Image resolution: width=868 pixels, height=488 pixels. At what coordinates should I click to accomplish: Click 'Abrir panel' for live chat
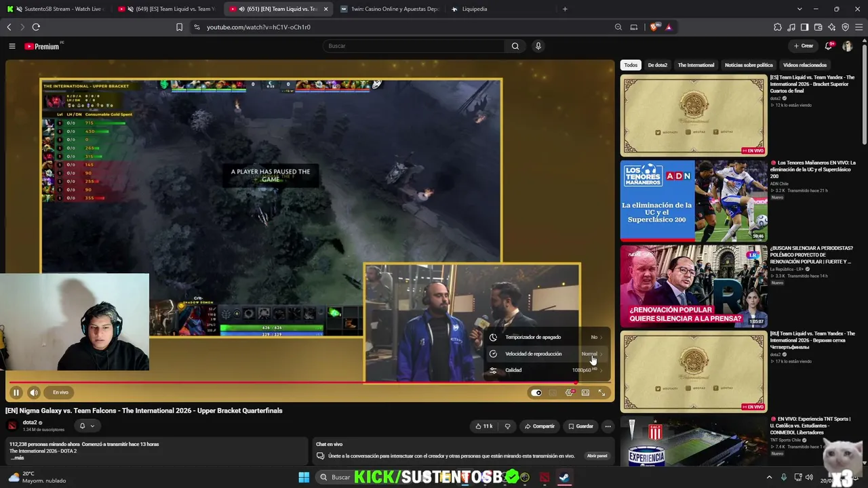pos(597,456)
